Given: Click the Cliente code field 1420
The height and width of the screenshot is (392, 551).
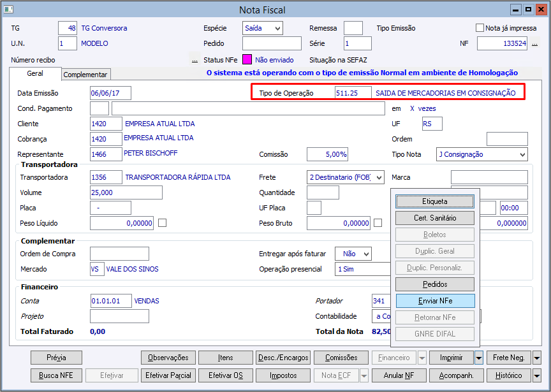Looking at the screenshot, I should 106,124.
